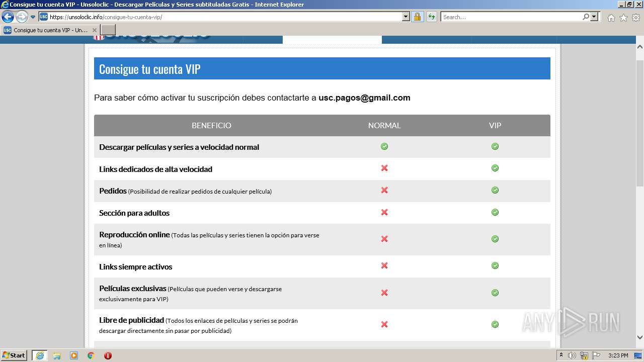Click the VIP column header

tap(495, 126)
